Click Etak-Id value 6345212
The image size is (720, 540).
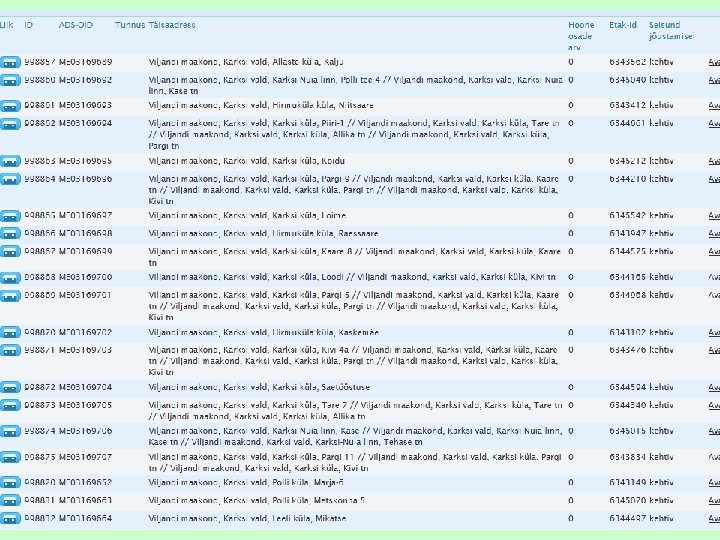tap(627, 161)
